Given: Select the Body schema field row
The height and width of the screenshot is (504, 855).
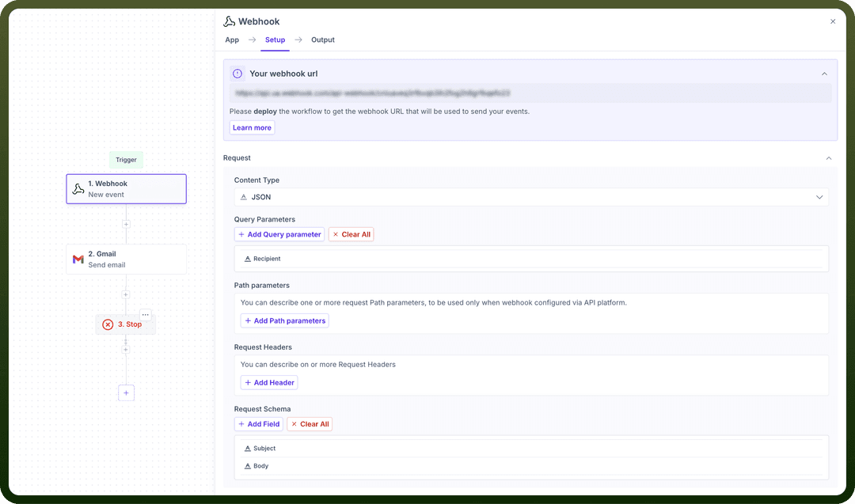Looking at the screenshot, I should 531,466.
